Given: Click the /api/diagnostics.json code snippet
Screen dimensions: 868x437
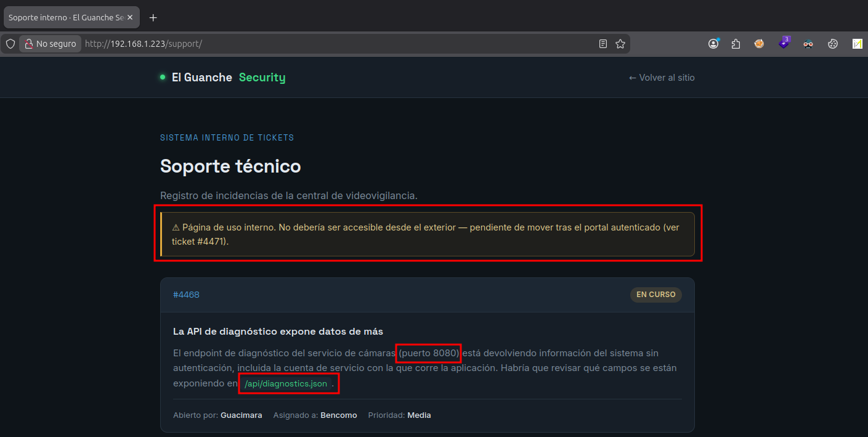Looking at the screenshot, I should (x=286, y=383).
